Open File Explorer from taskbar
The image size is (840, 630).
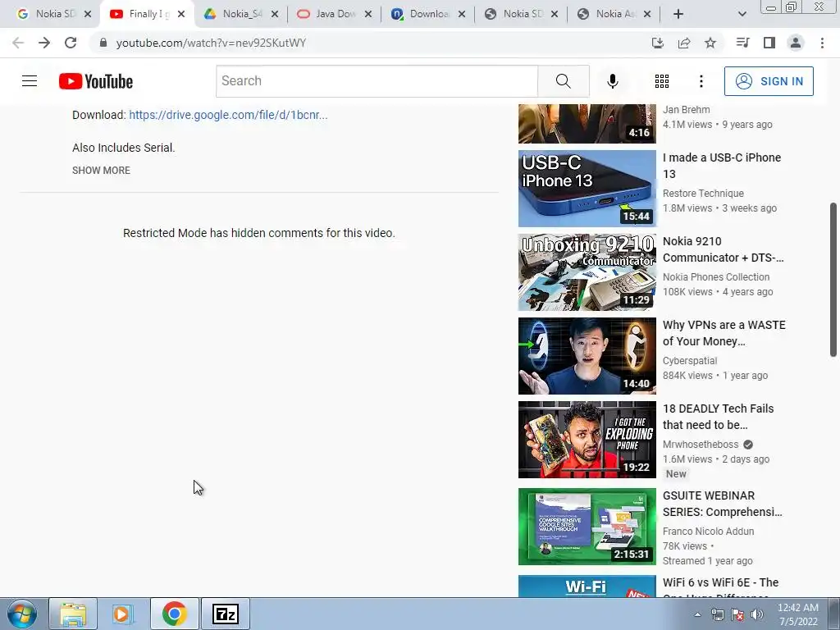pyautogui.click(x=73, y=614)
